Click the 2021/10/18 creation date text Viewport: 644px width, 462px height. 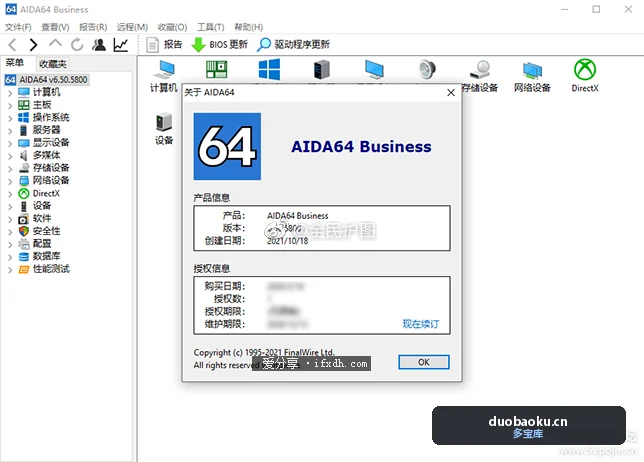(288, 241)
